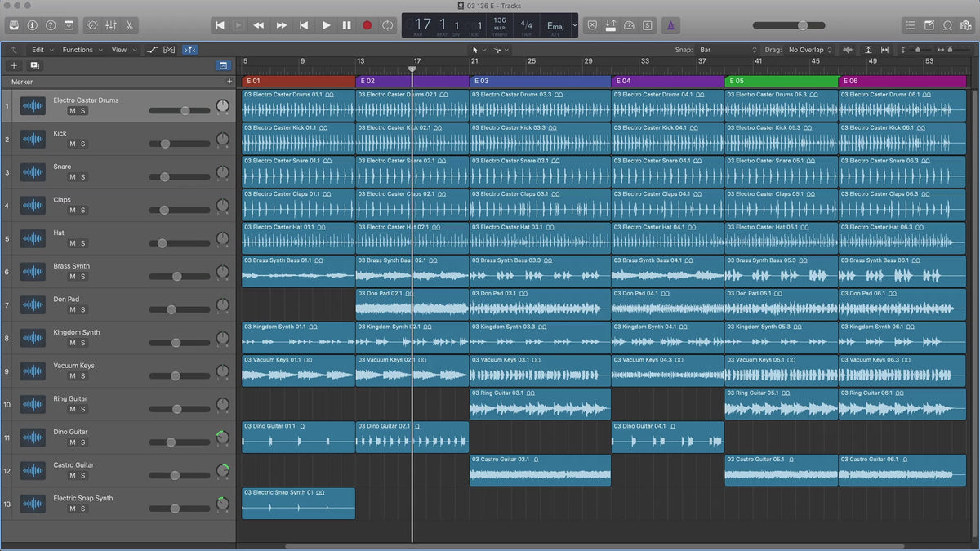Open Smart Controls with the dial icon
This screenshot has height=551, width=980.
pyautogui.click(x=91, y=25)
